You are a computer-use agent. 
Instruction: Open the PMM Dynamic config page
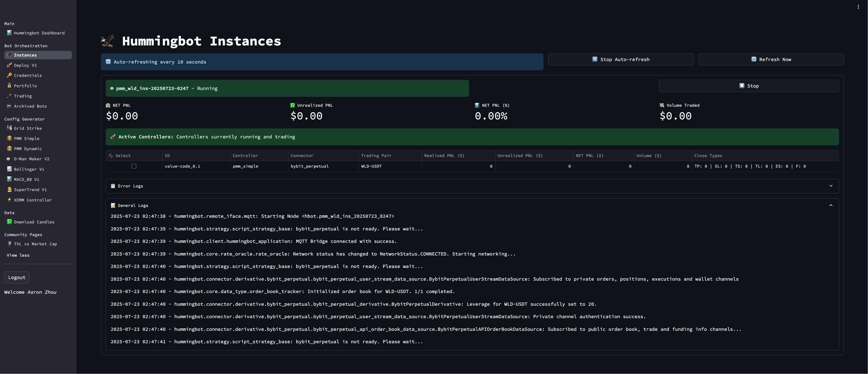click(38, 149)
